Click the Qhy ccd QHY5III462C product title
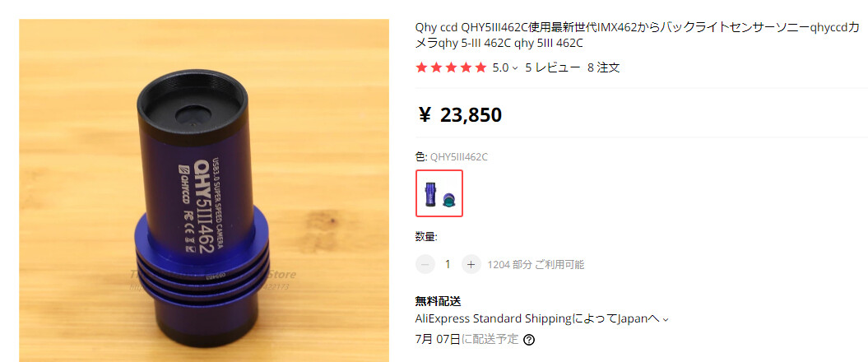 [x=638, y=35]
